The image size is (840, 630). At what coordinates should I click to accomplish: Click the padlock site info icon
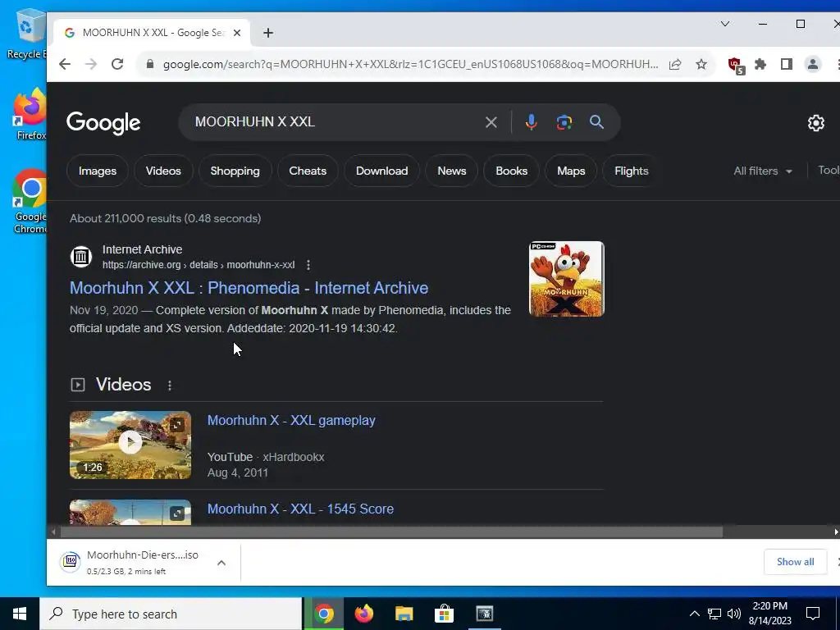pyautogui.click(x=150, y=64)
